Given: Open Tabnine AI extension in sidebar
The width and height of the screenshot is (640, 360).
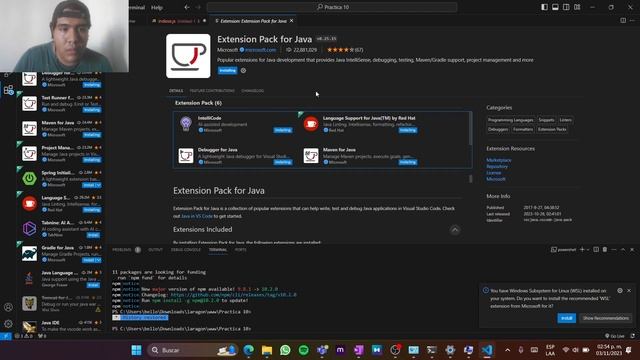Looking at the screenshot, I should [61, 229].
